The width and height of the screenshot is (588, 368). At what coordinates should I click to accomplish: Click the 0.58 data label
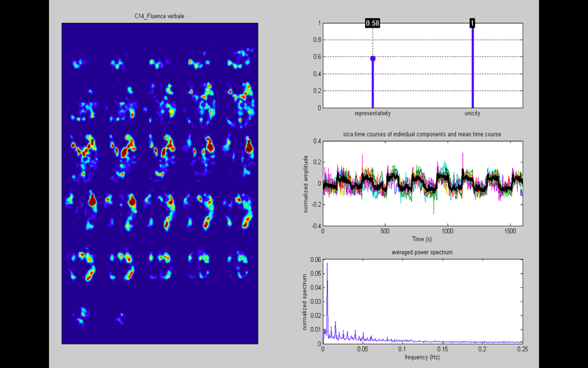coord(372,23)
